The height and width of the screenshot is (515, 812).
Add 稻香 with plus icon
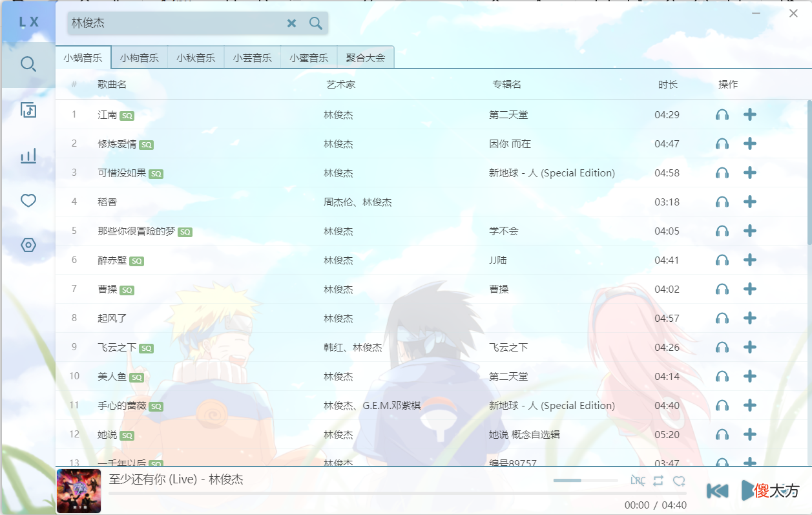tap(749, 202)
